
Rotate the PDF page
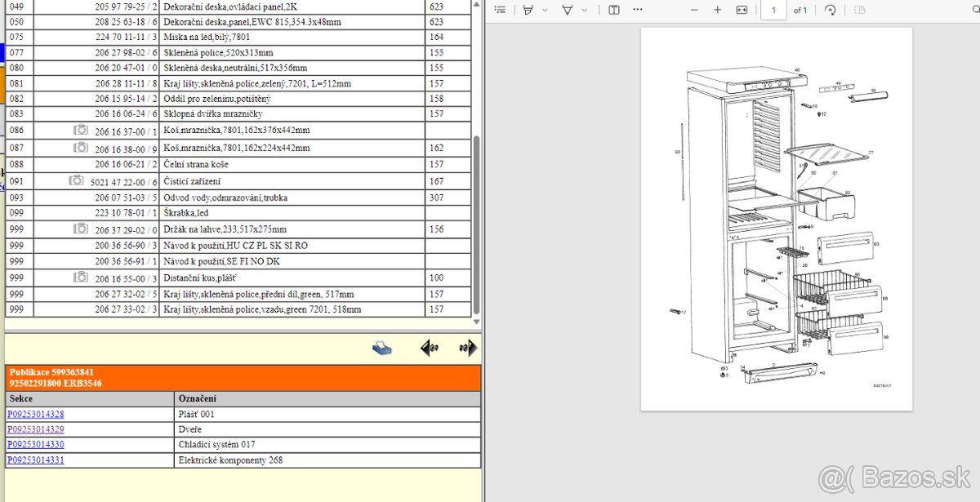pos(831,10)
